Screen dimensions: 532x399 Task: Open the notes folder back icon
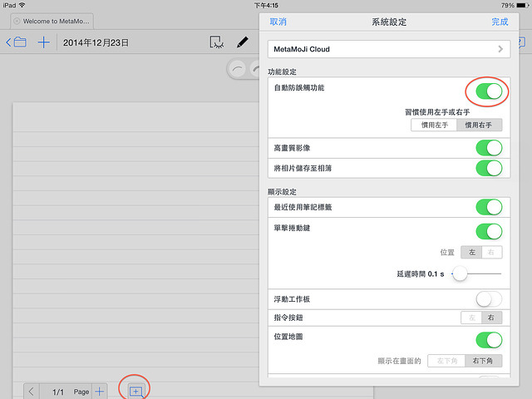pos(16,42)
